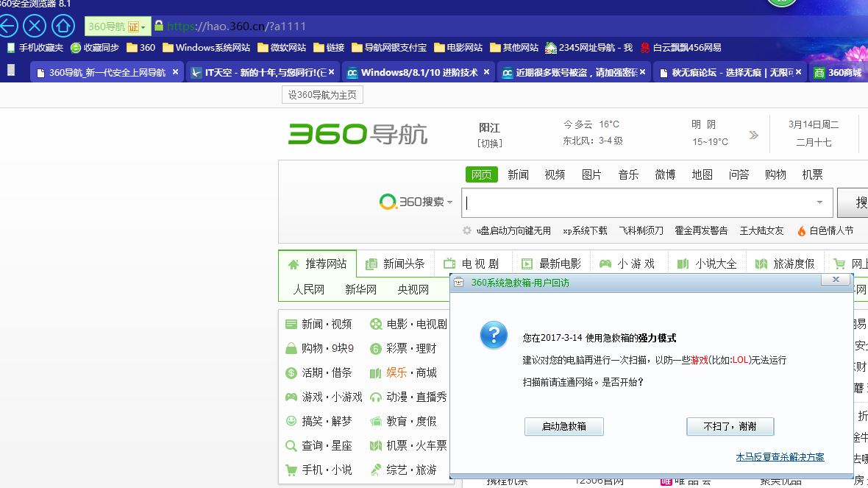
Task: Click the 360导航 logo
Action: 358,134
